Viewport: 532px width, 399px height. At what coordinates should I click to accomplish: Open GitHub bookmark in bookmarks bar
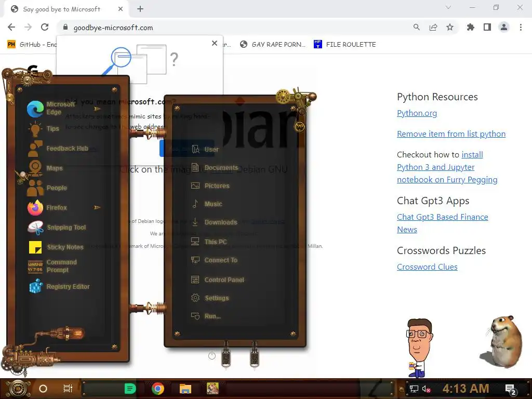32,45
